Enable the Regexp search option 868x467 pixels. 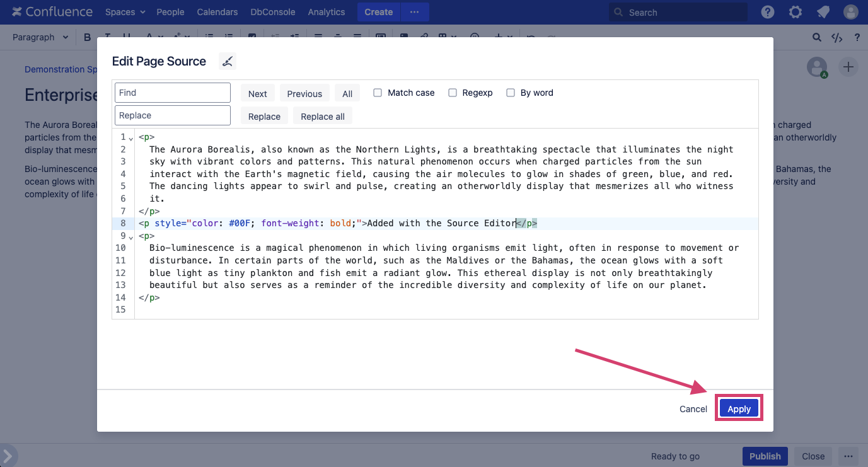452,92
